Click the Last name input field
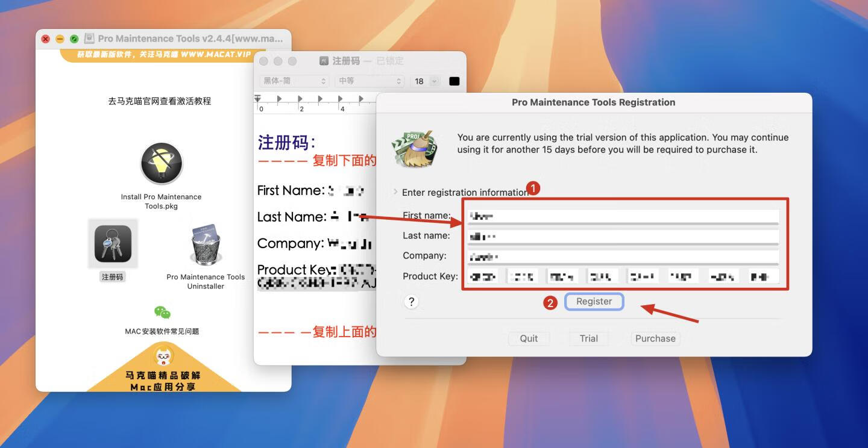Viewport: 868px width, 448px height. pos(623,236)
